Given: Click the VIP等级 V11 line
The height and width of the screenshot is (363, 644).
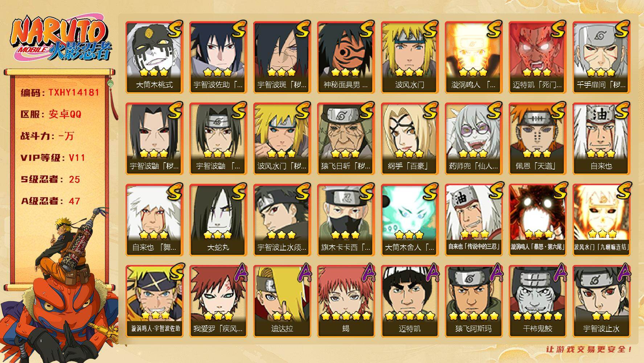Looking at the screenshot, I should click(53, 158).
